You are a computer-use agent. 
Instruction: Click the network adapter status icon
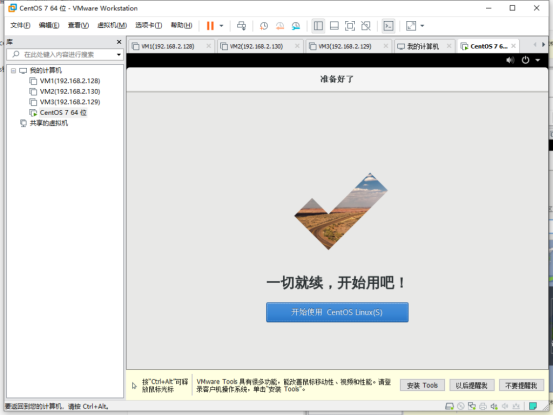coord(472,406)
